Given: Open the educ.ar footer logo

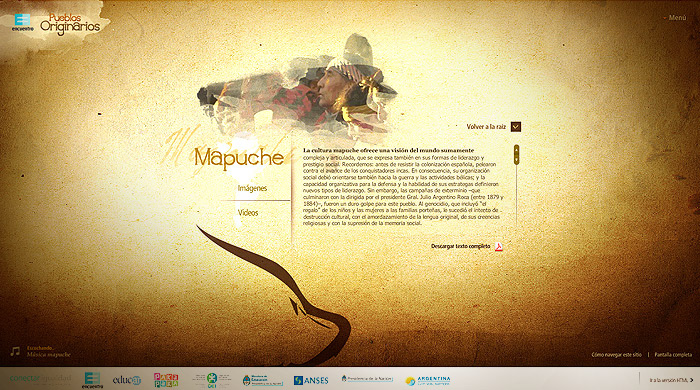Looking at the screenshot, I should click(127, 380).
